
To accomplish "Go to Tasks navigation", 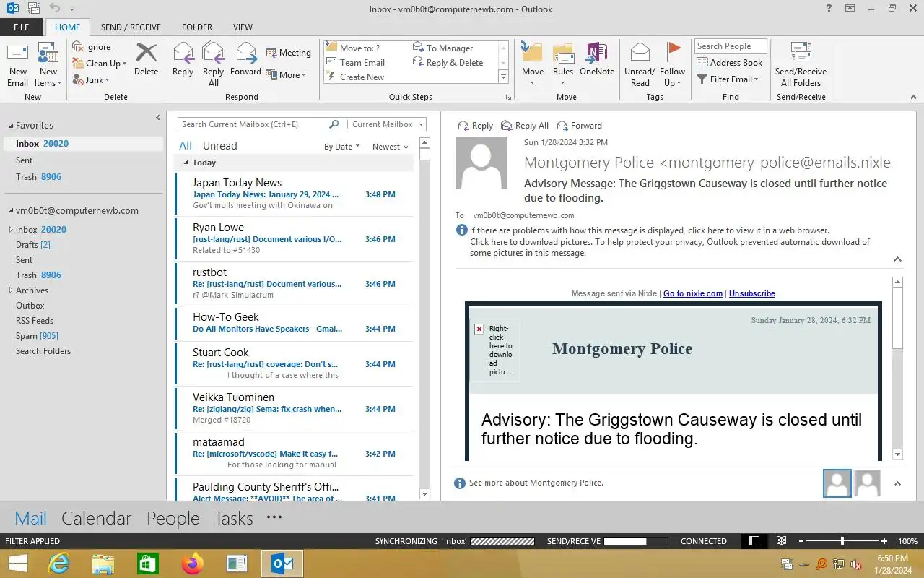I will pos(234,518).
